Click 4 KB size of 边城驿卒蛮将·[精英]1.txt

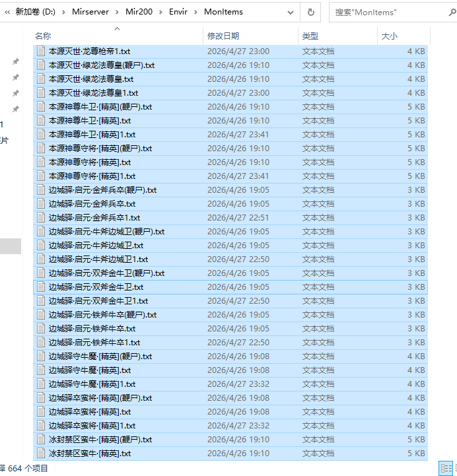click(x=416, y=426)
